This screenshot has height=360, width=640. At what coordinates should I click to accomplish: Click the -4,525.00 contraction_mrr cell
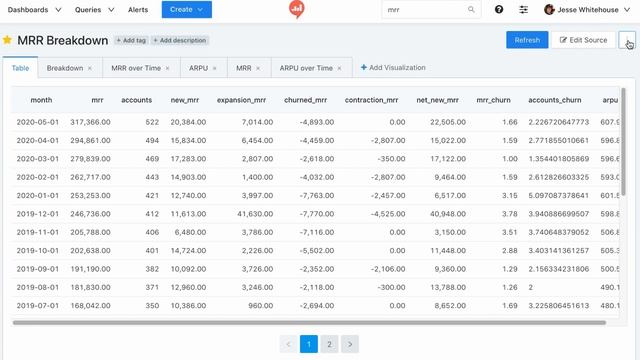(388, 214)
